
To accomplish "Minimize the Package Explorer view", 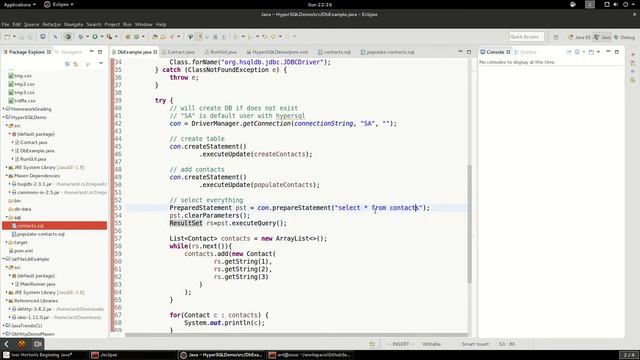I will [92, 52].
